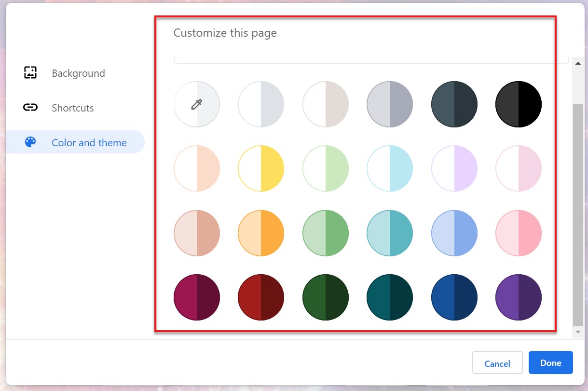Image resolution: width=588 pixels, height=391 pixels.
Task: Choose the black theme color swatch
Action: pos(519,104)
